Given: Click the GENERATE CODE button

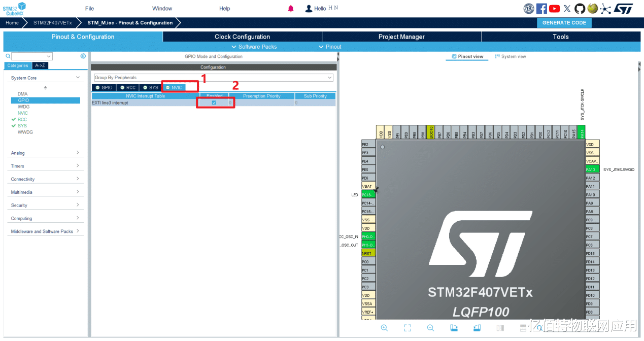Looking at the screenshot, I should click(564, 23).
